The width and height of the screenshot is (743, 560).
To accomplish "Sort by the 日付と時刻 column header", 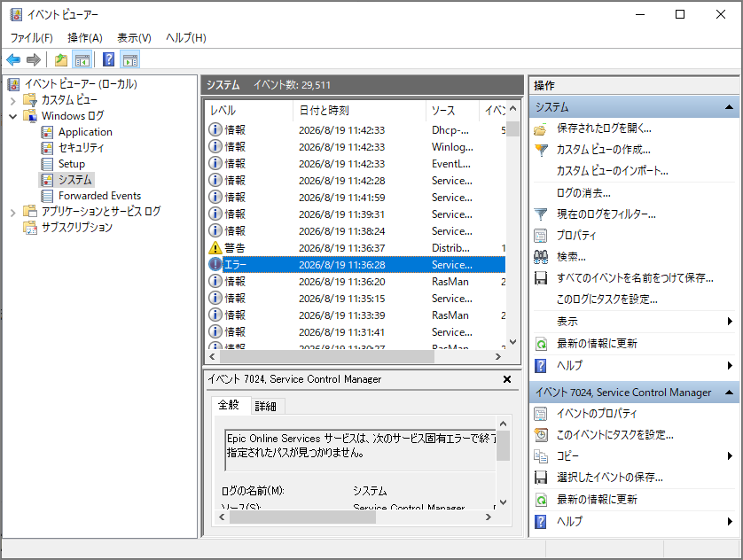I will pyautogui.click(x=359, y=110).
